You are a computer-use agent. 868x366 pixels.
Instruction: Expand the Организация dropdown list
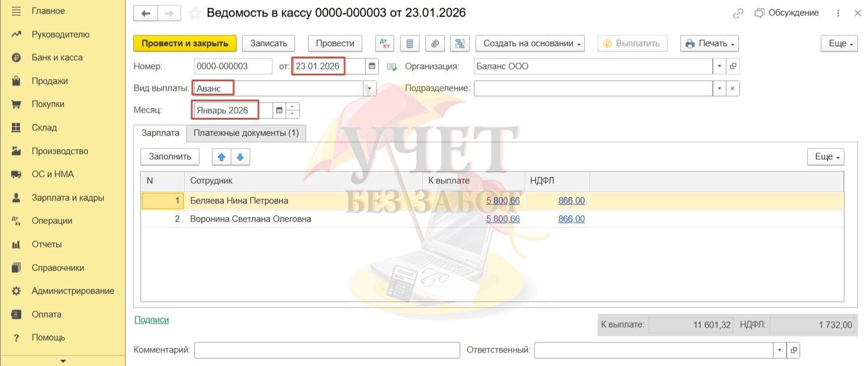tap(719, 67)
